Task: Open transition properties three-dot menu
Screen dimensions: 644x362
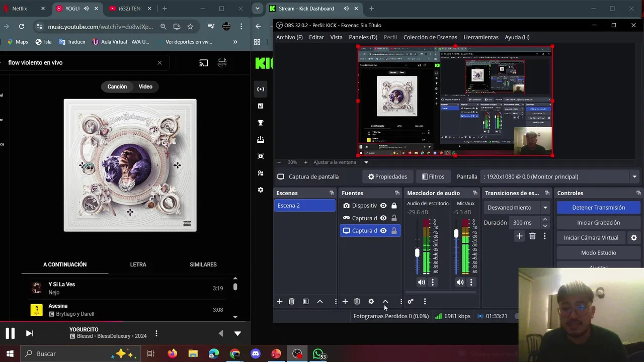Action: tap(544, 236)
